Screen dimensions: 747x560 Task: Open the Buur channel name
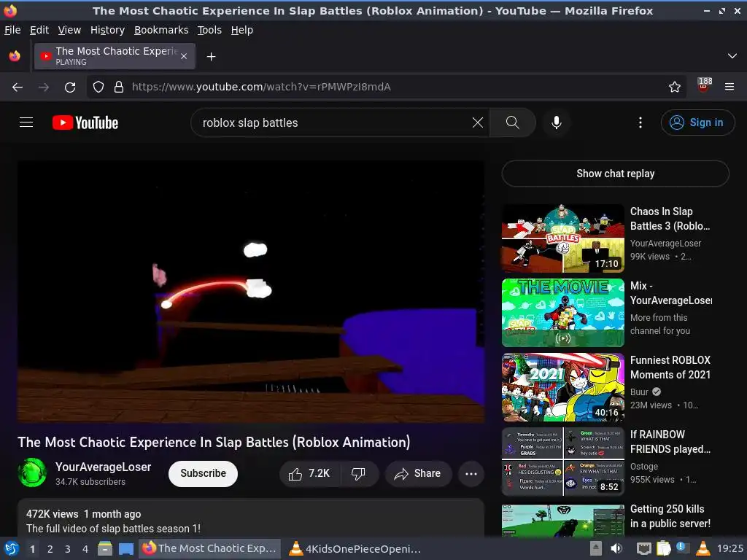click(x=639, y=392)
